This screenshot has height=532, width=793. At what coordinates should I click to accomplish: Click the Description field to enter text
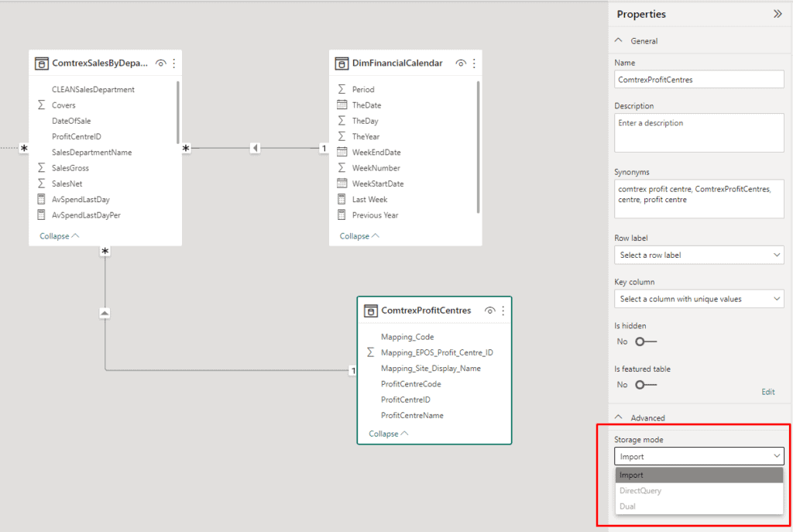[699, 132]
